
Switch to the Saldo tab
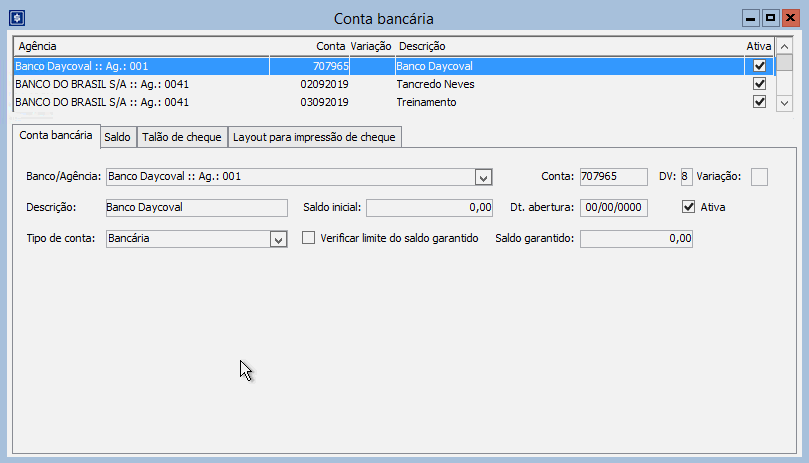coord(117,136)
